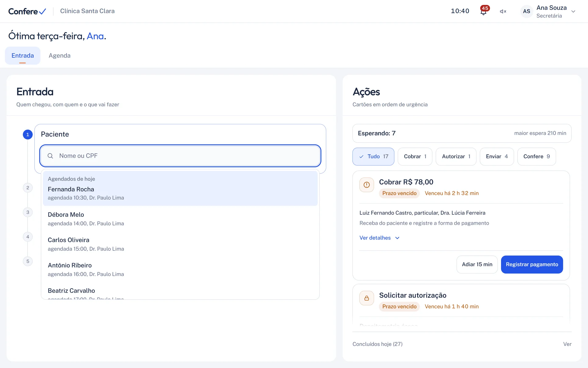Click the lock icon on Solicitar autorização card

coord(367,298)
